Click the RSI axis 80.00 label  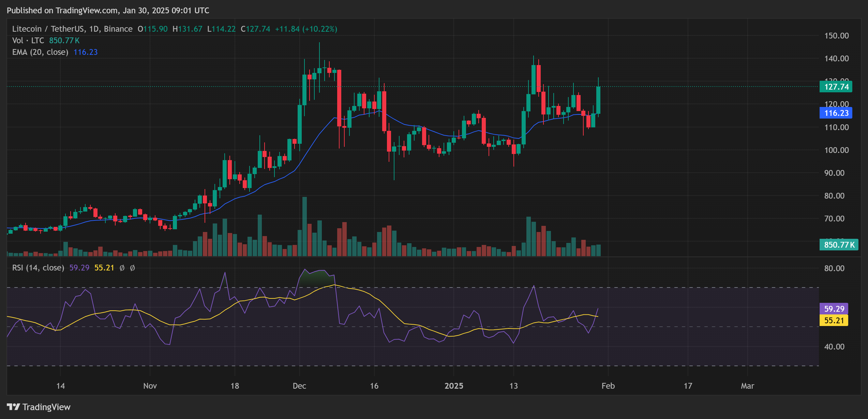coord(834,268)
